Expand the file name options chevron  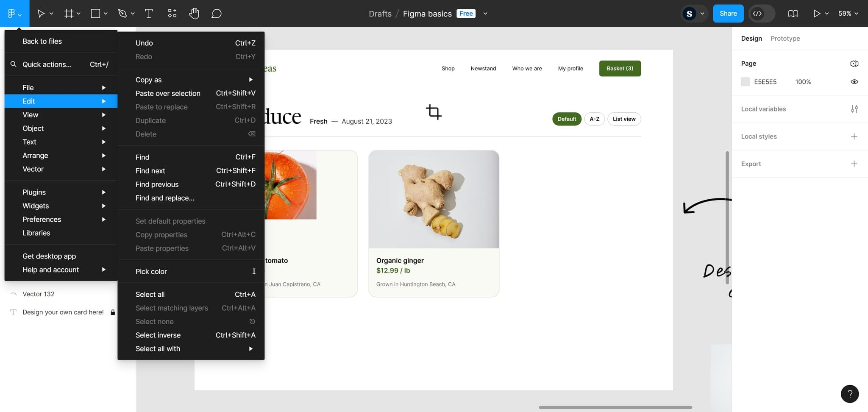point(485,14)
